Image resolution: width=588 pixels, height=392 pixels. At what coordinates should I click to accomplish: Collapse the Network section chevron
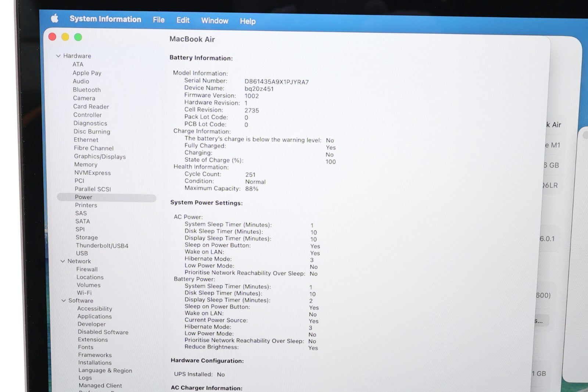[x=62, y=261]
